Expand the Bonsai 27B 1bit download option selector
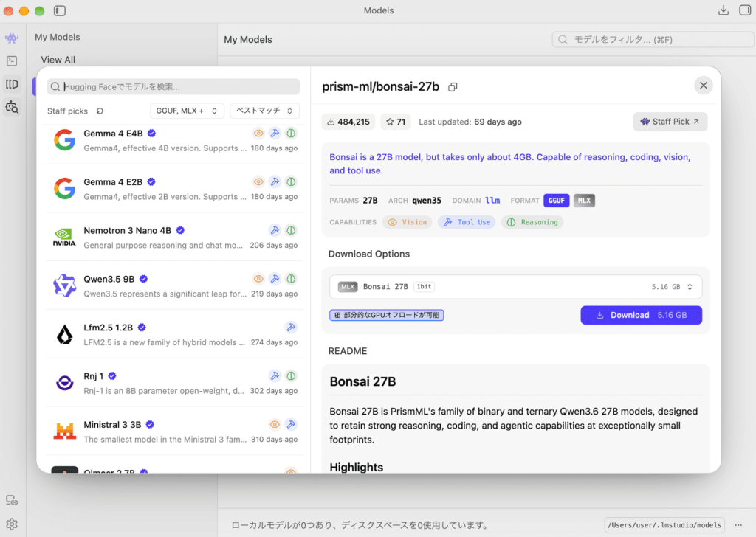Viewport: 756px width, 537px height. click(515, 287)
